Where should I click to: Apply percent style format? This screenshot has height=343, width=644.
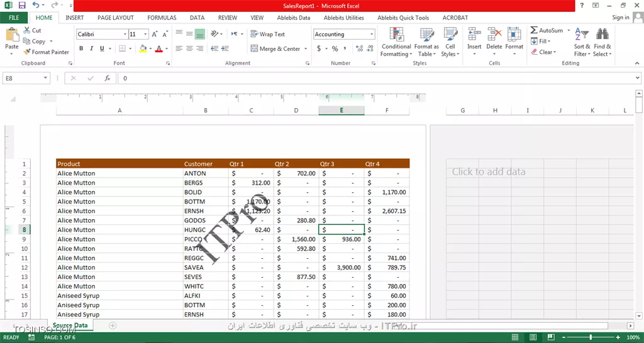coord(335,49)
